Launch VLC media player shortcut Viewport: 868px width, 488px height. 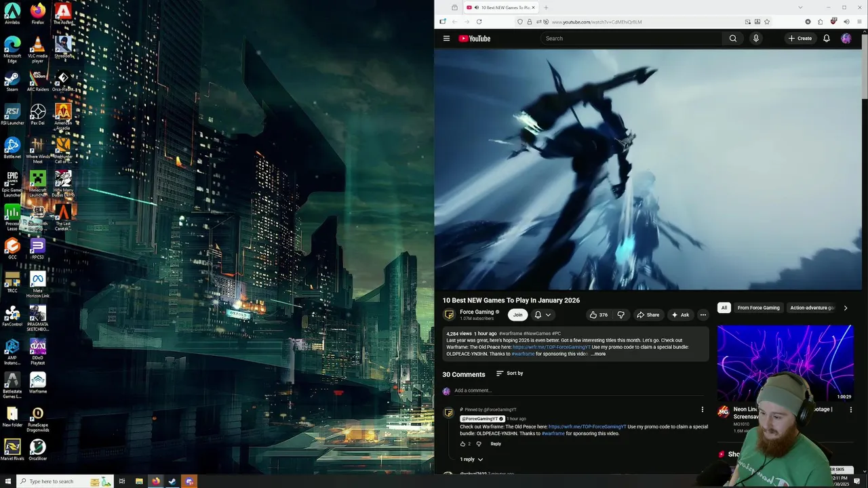38,49
